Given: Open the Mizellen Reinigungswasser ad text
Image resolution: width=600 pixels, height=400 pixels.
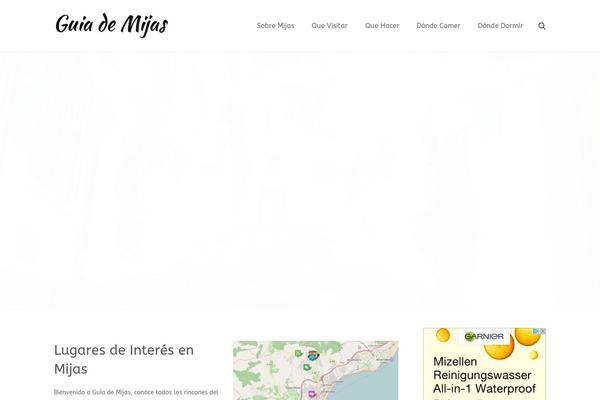Looking at the screenshot, I should (484, 375).
